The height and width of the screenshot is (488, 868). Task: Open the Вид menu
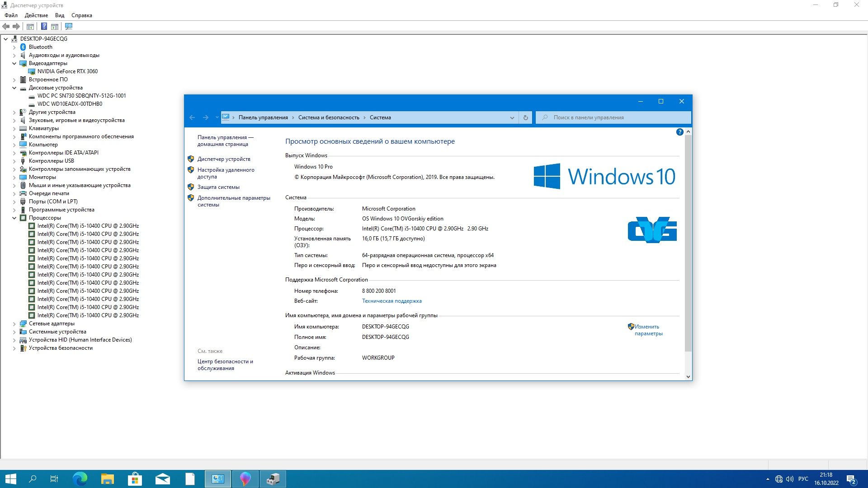click(60, 15)
